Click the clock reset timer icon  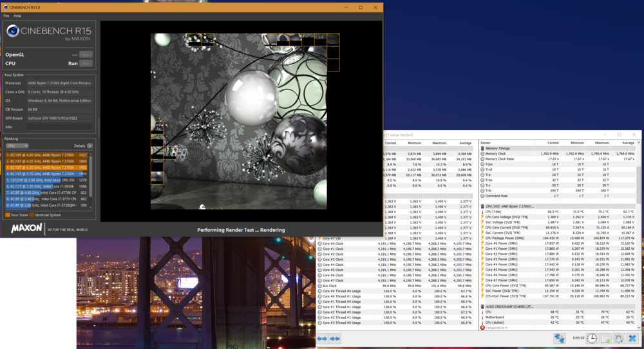(591, 339)
